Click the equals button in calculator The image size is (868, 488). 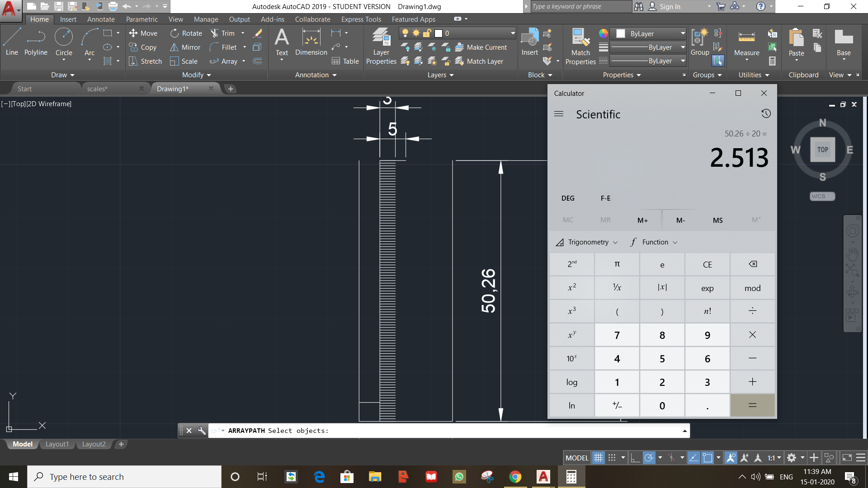pos(753,405)
